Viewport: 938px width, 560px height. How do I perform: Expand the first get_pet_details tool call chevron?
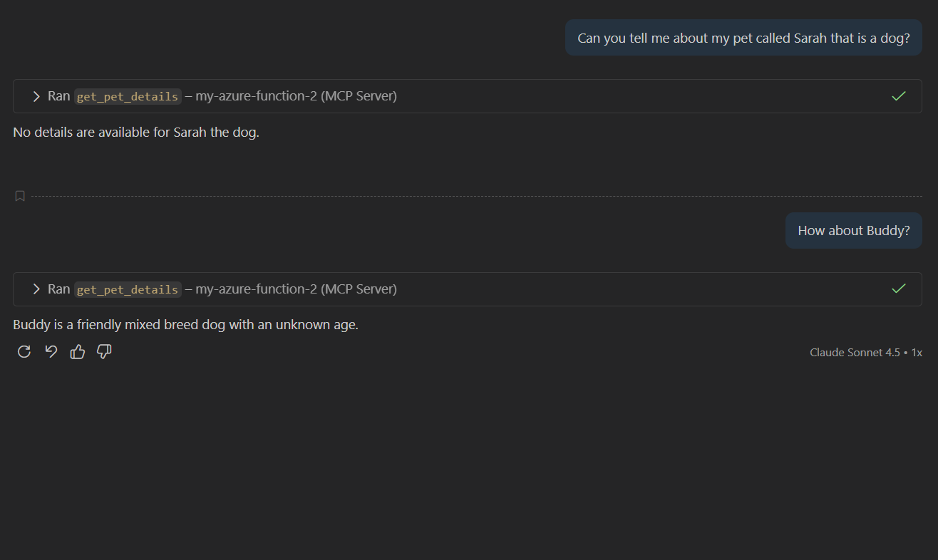pos(36,96)
